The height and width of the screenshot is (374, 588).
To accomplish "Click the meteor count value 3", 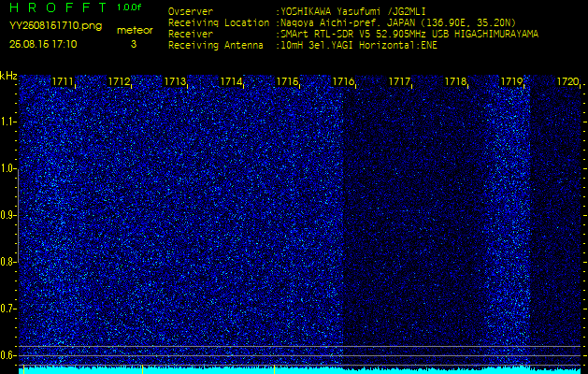I will pos(134,44).
